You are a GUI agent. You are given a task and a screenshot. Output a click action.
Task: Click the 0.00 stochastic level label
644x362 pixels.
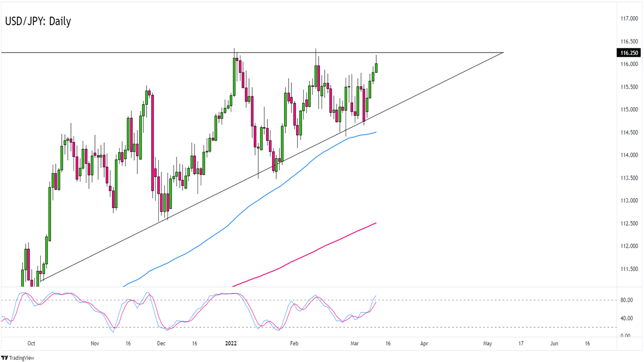(626, 336)
